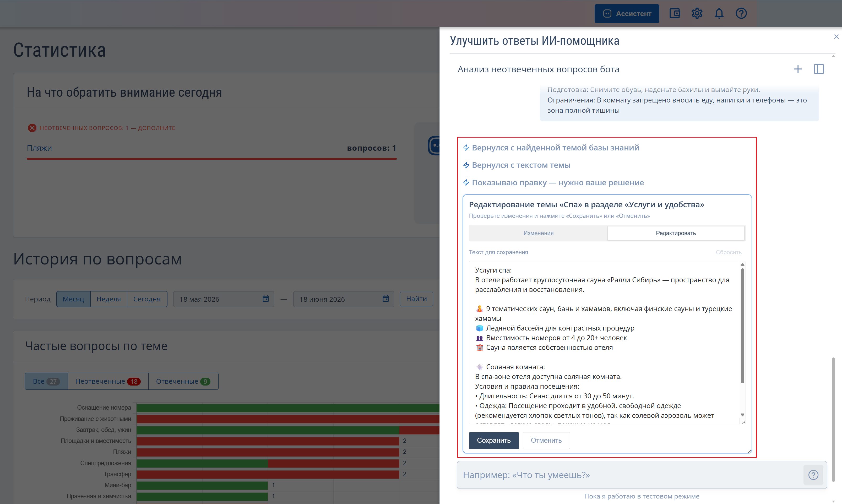
Task: Click the end date field 18 июня 2026
Action: point(343,299)
